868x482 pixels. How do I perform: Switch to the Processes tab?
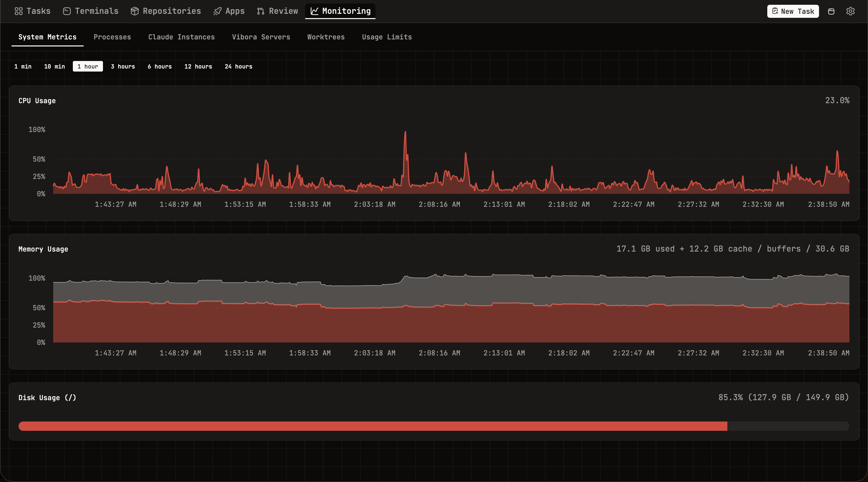point(112,37)
